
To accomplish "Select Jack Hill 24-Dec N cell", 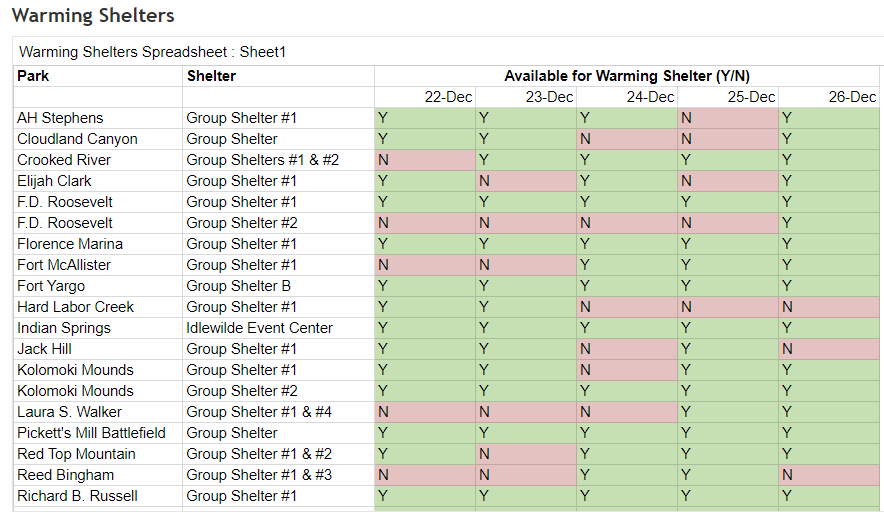I will click(627, 349).
